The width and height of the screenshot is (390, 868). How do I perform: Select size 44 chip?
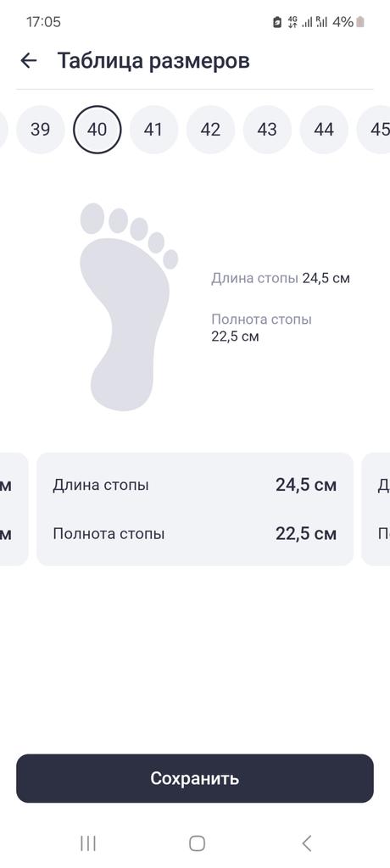coord(324,130)
